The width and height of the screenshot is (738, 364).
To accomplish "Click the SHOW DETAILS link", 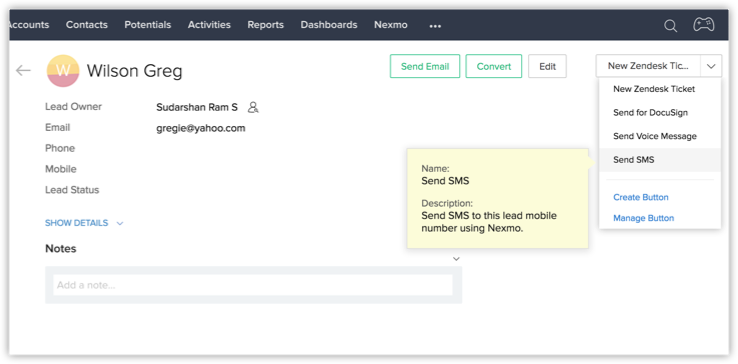I will pos(76,223).
